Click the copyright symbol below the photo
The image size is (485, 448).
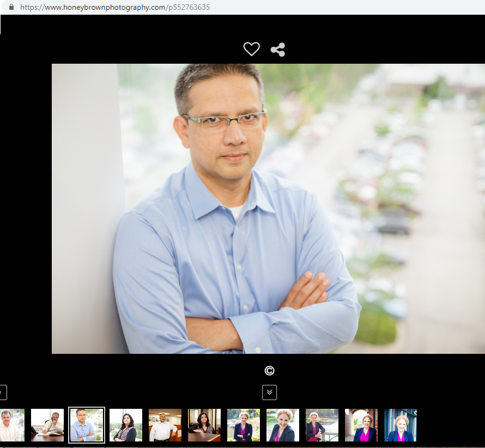point(269,371)
